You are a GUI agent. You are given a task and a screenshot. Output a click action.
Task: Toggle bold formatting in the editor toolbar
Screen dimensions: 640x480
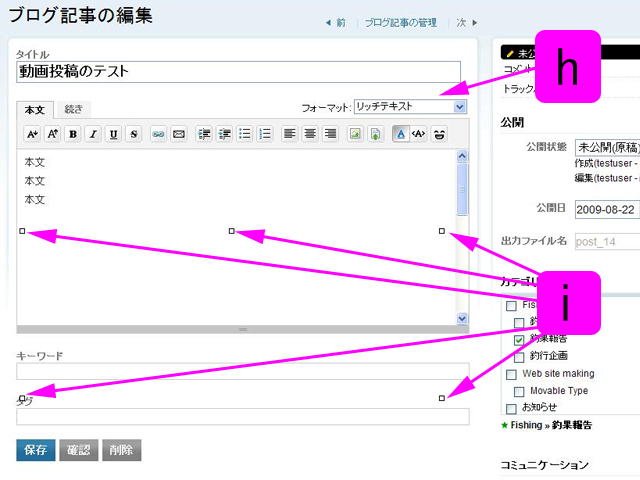73,133
